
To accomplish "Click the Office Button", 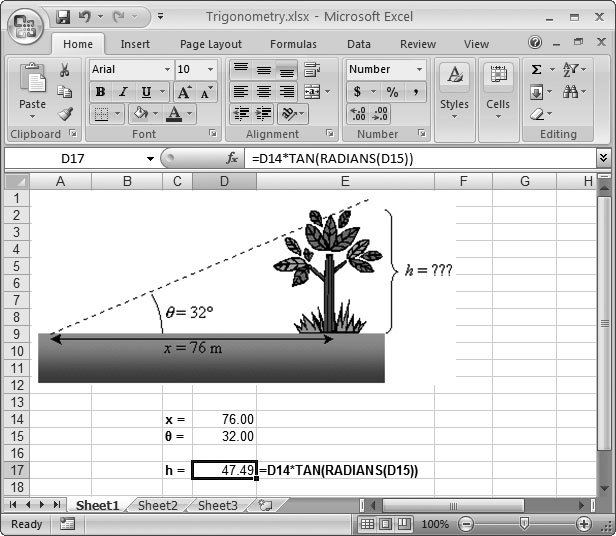I will [x=25, y=26].
